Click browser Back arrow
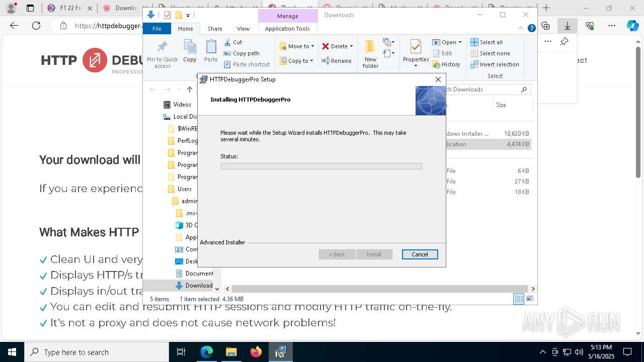The width and height of the screenshot is (644, 362). pos(14,26)
